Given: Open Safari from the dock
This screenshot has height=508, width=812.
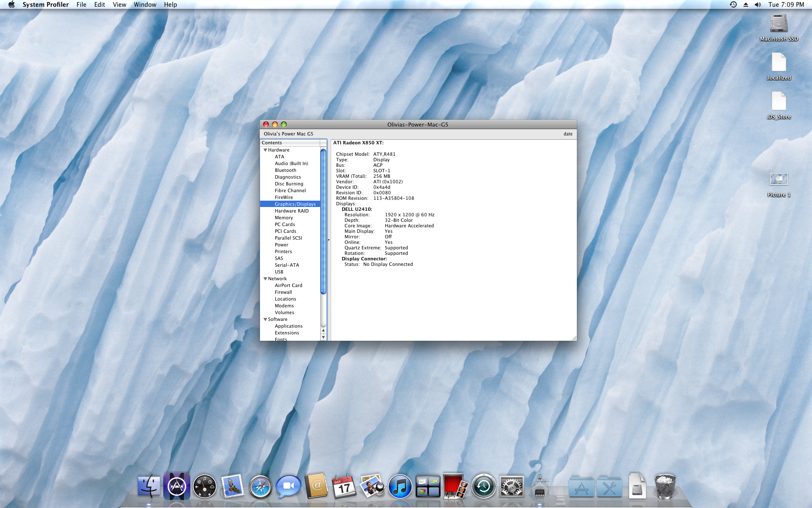Looking at the screenshot, I should pyautogui.click(x=260, y=487).
